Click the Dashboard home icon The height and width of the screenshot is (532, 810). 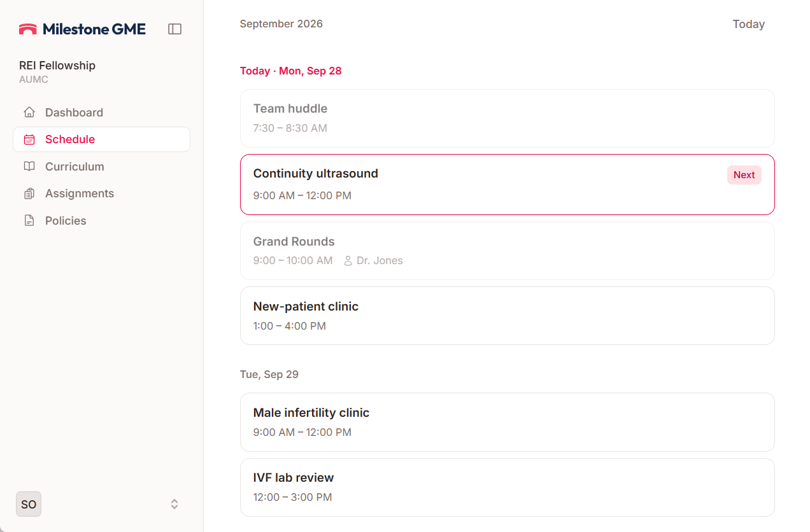tap(29, 113)
